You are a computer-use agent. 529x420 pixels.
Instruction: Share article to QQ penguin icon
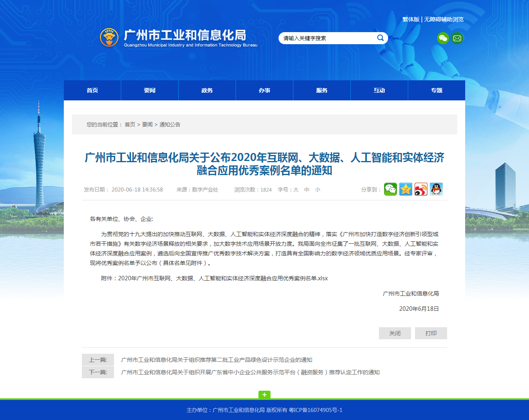436,189
